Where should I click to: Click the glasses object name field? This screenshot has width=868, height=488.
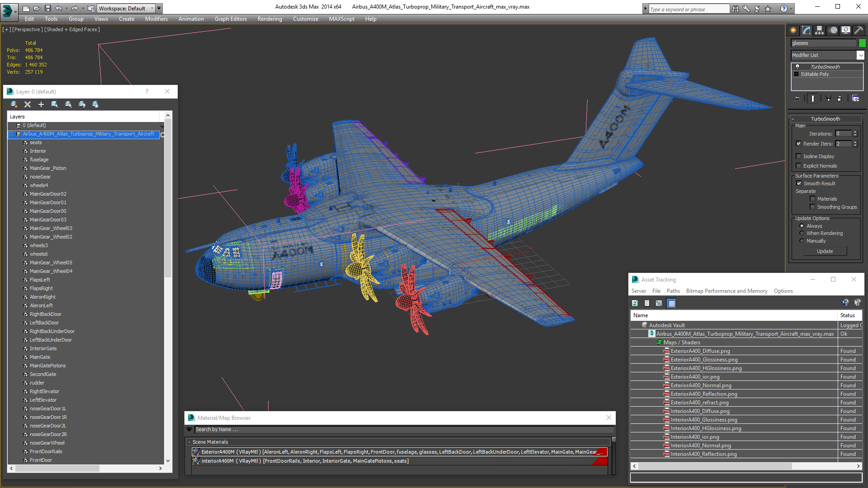tap(824, 43)
